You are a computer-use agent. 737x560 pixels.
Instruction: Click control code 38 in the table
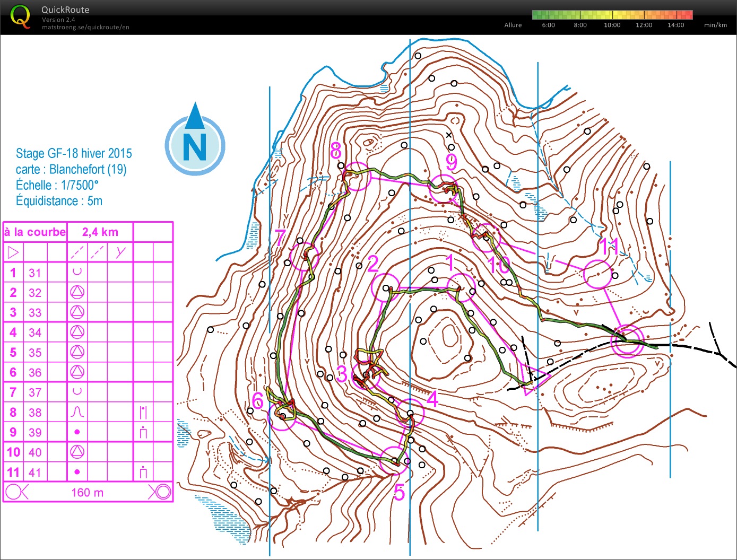(x=35, y=412)
